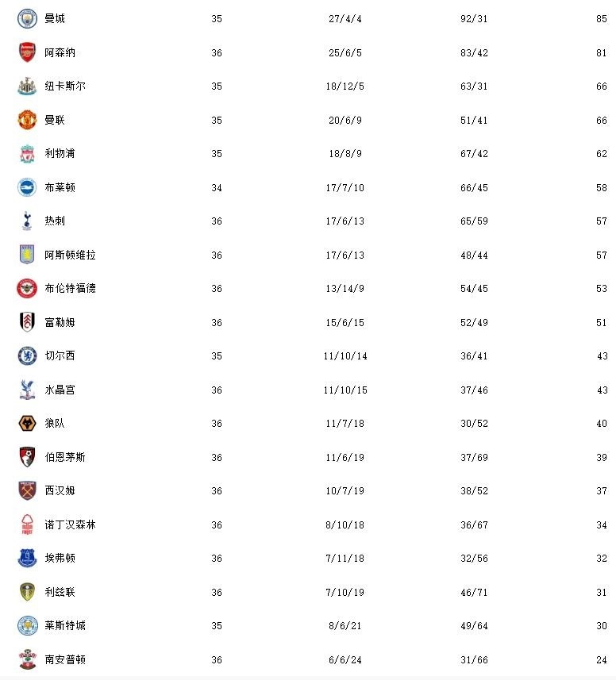The height and width of the screenshot is (680, 616).
Task: Click the 水晶宫 team name
Action: pyautogui.click(x=60, y=390)
